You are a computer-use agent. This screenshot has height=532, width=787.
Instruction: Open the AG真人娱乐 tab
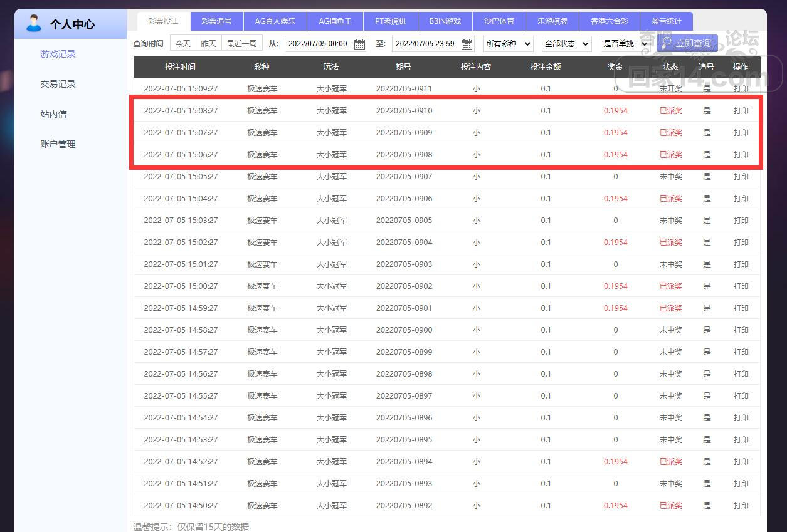point(275,21)
